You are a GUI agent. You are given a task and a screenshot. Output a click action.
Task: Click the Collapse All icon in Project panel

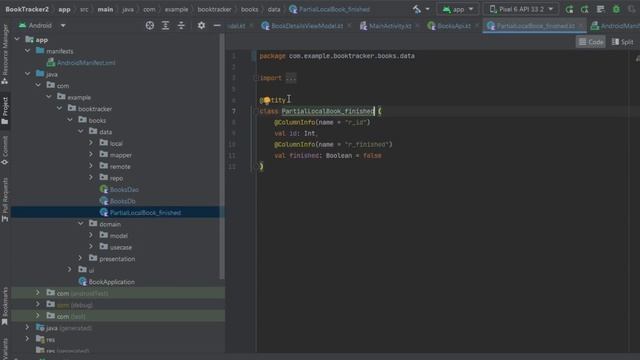click(x=181, y=25)
